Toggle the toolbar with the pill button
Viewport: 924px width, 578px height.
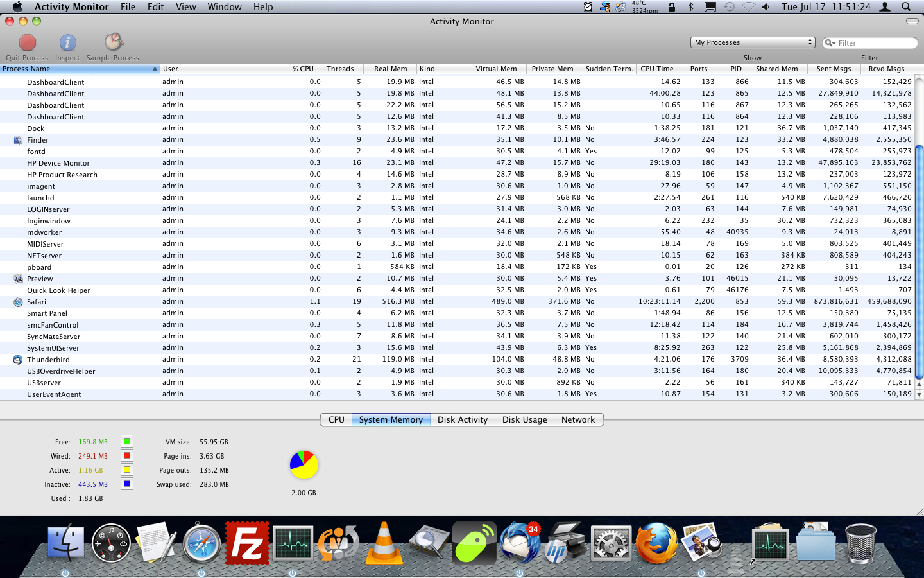tap(912, 21)
